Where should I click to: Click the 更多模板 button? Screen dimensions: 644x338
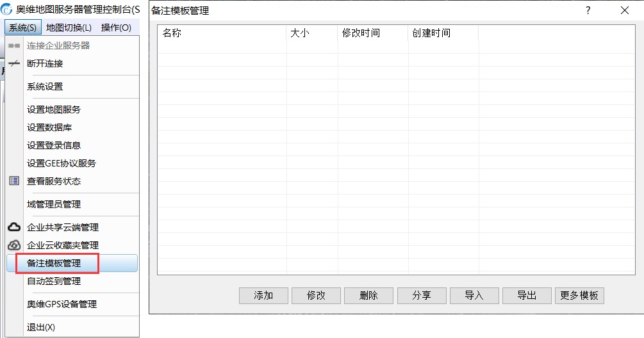(x=579, y=295)
